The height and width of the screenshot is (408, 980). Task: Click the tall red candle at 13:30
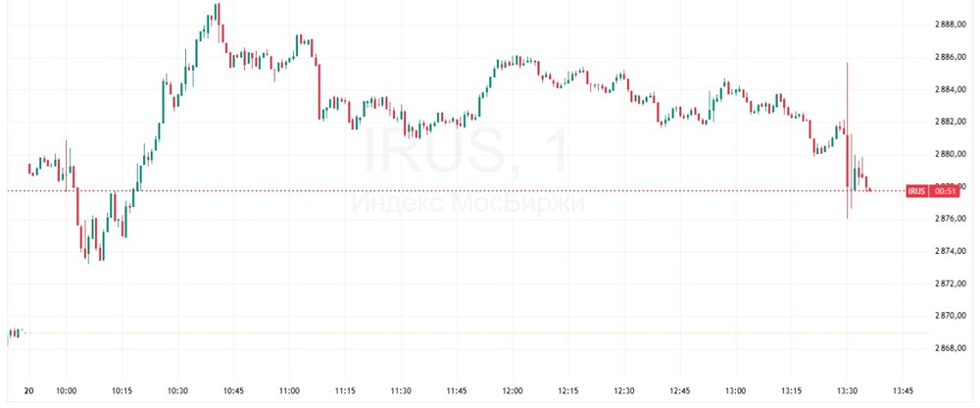848,137
